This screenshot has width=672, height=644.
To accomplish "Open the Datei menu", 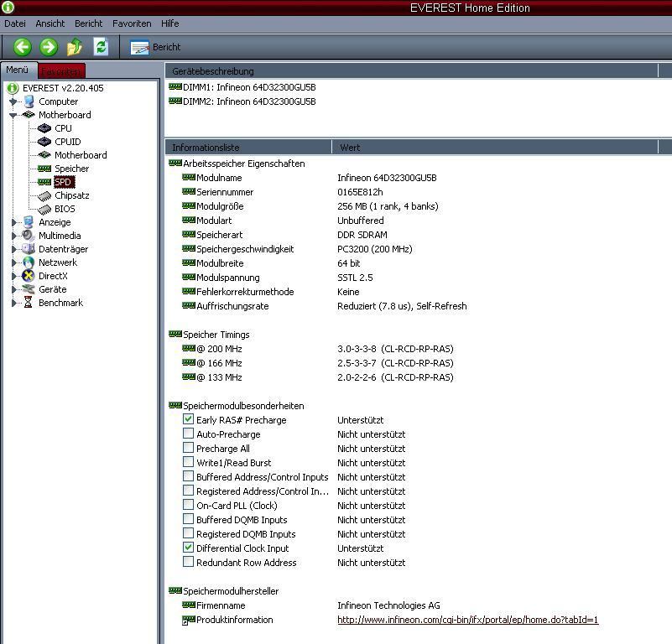I will coord(15,23).
